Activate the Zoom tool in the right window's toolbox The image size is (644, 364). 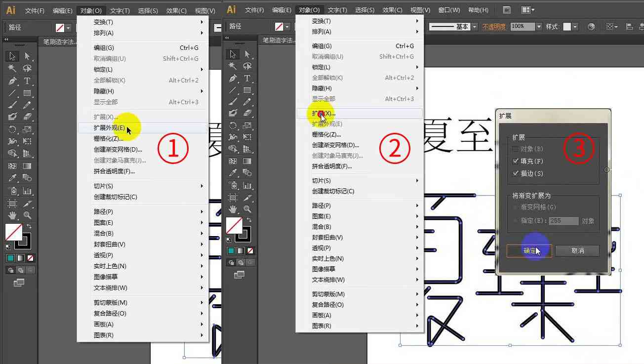[x=247, y=209]
